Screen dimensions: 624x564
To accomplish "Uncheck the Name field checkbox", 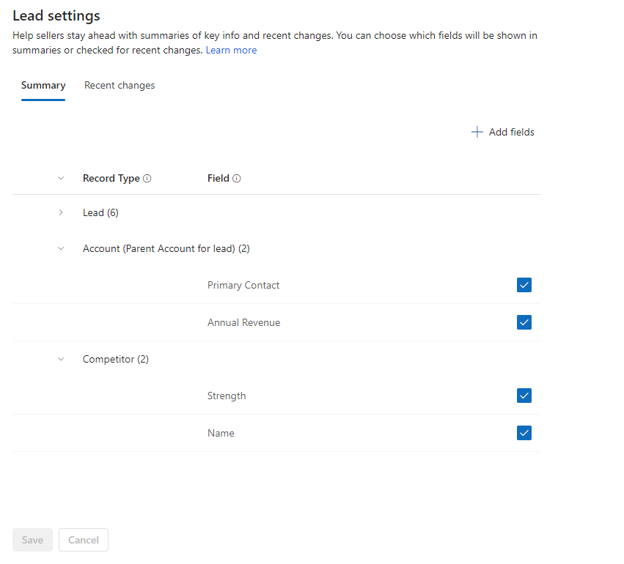I will [524, 433].
